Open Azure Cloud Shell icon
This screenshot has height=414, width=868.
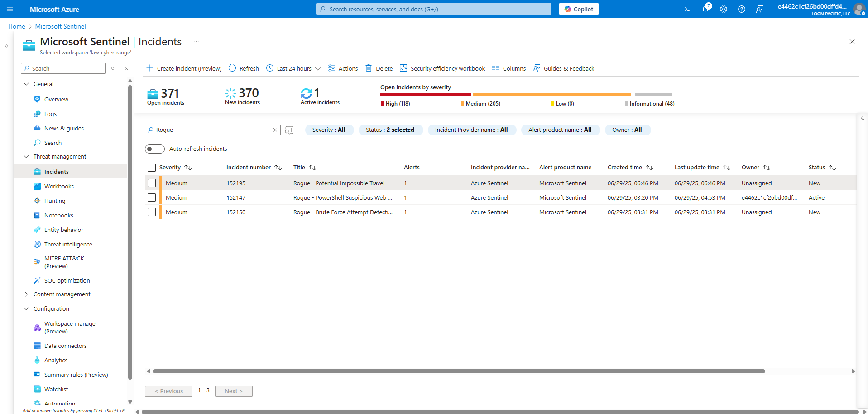click(x=687, y=9)
